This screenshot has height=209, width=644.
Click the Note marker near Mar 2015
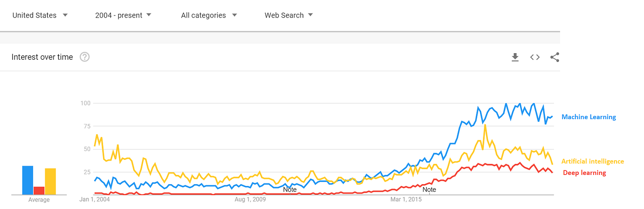429,190
